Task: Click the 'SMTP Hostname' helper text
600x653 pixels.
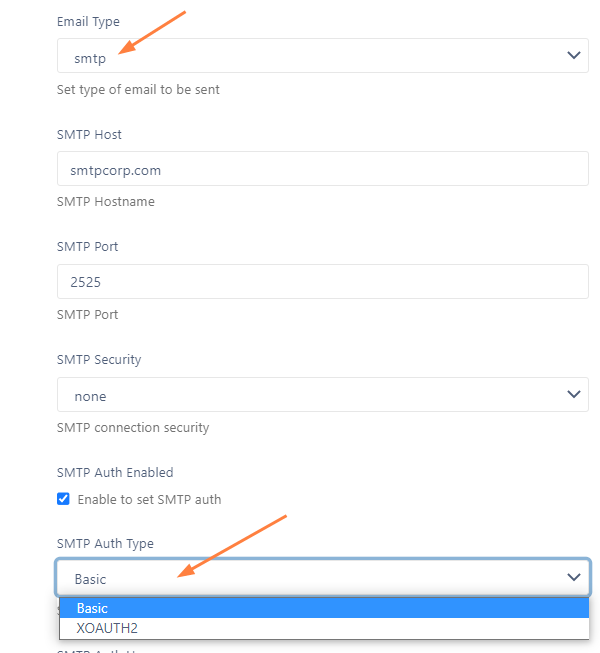Action: point(106,202)
